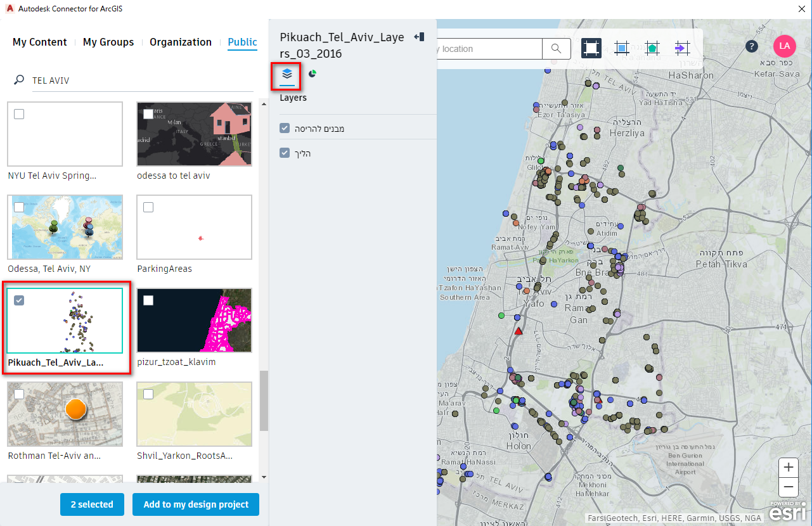
Task: Check the Shvil_Yarkon_RootsA... item checkbox
Action: [148, 394]
